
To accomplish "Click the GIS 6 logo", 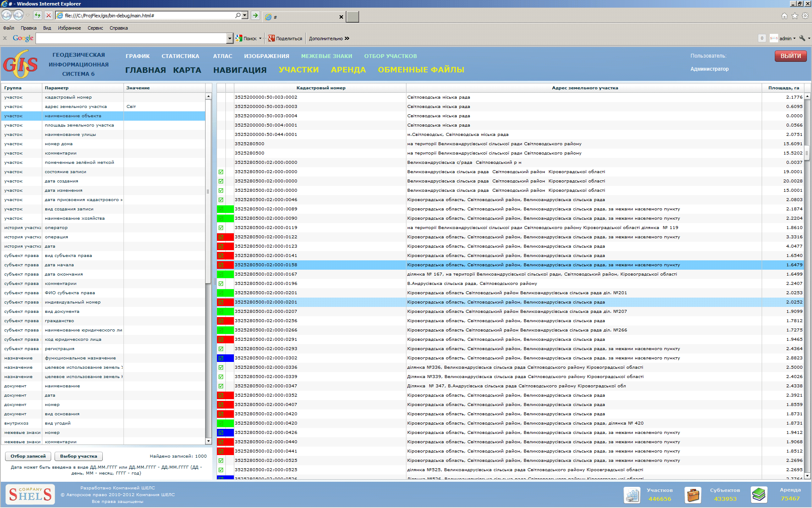I will coord(20,64).
